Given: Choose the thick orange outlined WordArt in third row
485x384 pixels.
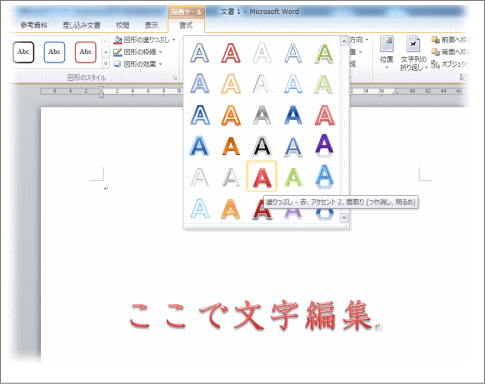Looking at the screenshot, I should tap(231, 115).
